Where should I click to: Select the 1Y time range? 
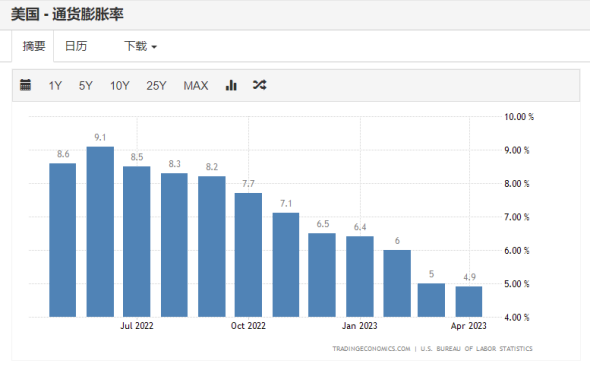(55, 86)
